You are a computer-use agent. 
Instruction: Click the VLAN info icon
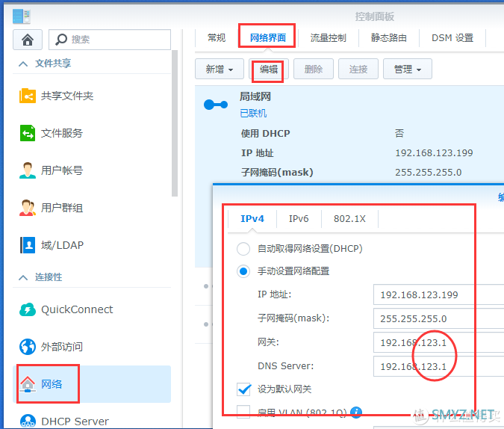pyautogui.click(x=356, y=413)
